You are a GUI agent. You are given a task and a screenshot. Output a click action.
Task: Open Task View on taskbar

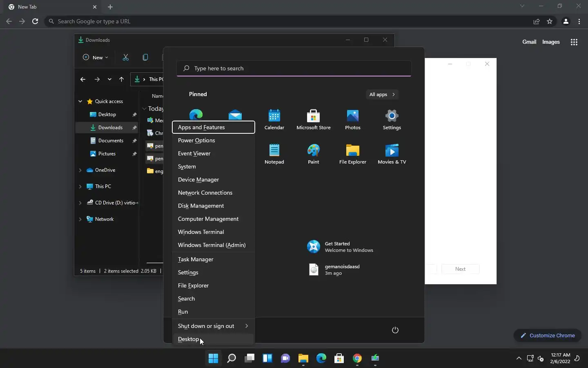click(249, 359)
